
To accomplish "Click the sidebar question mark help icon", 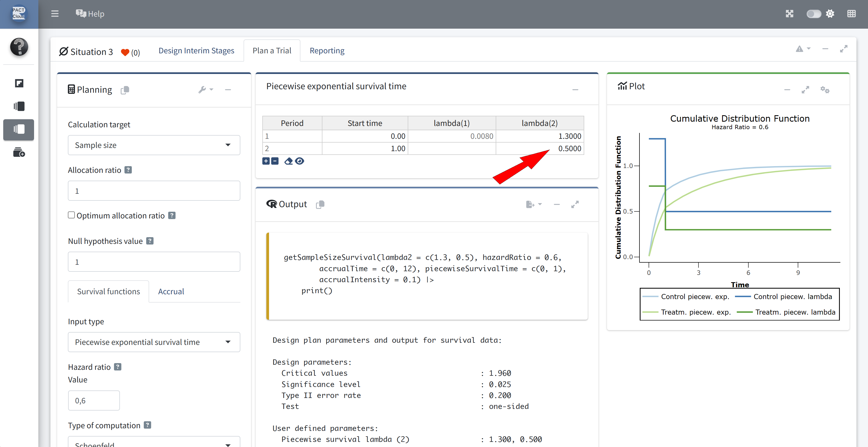I will 19,46.
